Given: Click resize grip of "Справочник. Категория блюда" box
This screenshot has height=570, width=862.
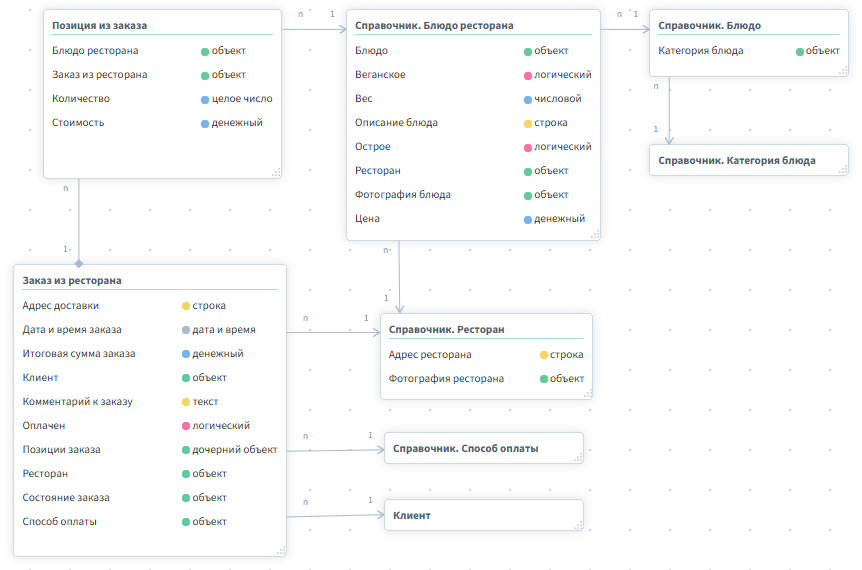Looking at the screenshot, I should click(842, 170).
